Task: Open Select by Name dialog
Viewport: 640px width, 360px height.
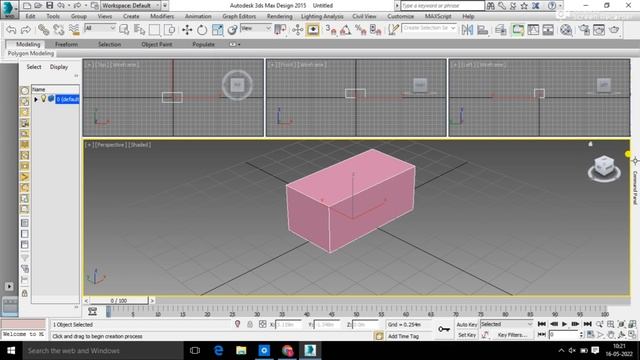Action: click(140, 30)
